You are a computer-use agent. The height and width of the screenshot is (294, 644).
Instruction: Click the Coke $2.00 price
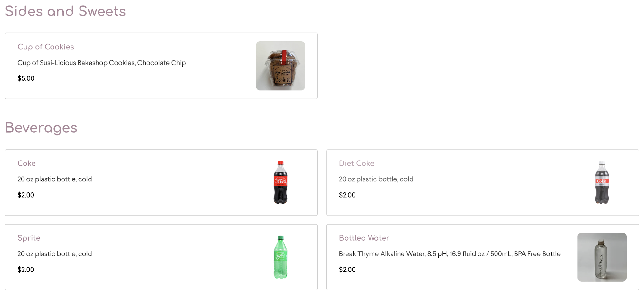coord(26,195)
